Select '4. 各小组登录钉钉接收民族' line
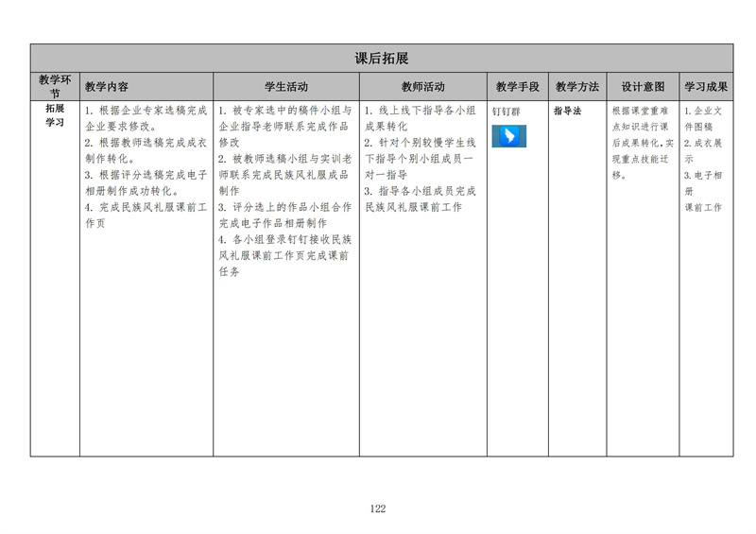Image resolution: width=756 pixels, height=534 pixels. click(285, 239)
